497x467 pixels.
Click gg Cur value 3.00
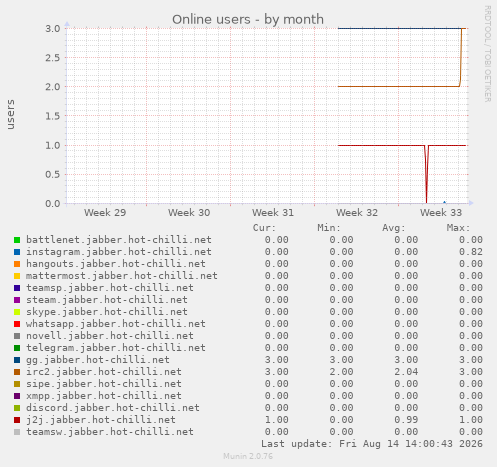277,360
